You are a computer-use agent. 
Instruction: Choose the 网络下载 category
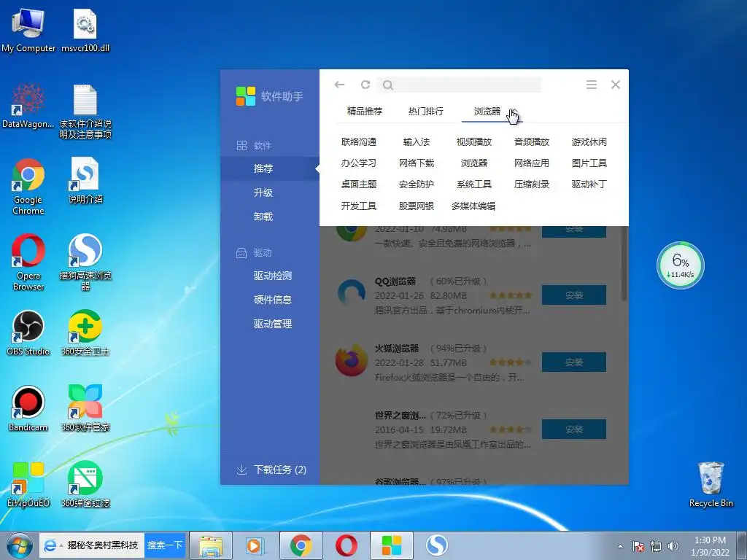pyautogui.click(x=417, y=163)
